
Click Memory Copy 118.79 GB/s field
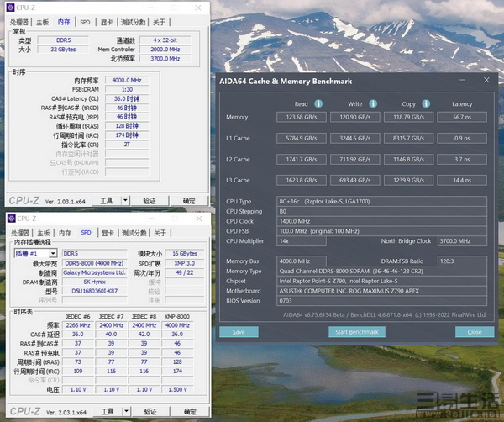[x=408, y=117]
